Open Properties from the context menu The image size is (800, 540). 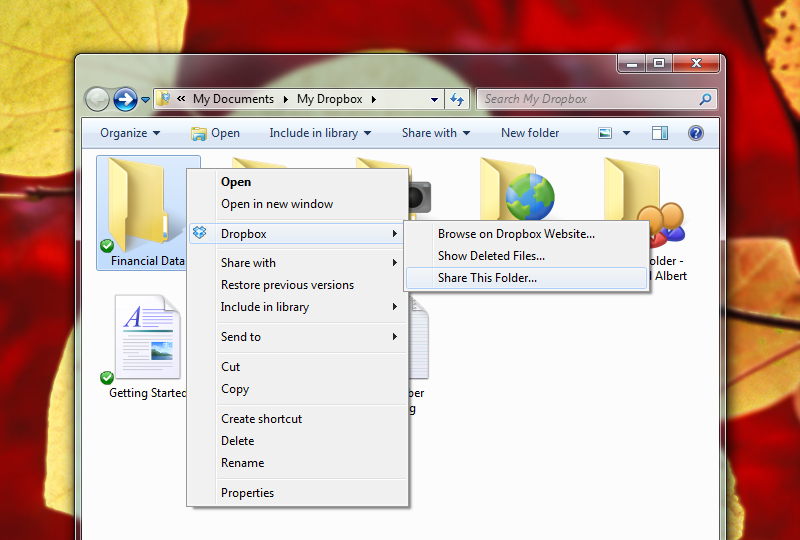tap(298, 493)
